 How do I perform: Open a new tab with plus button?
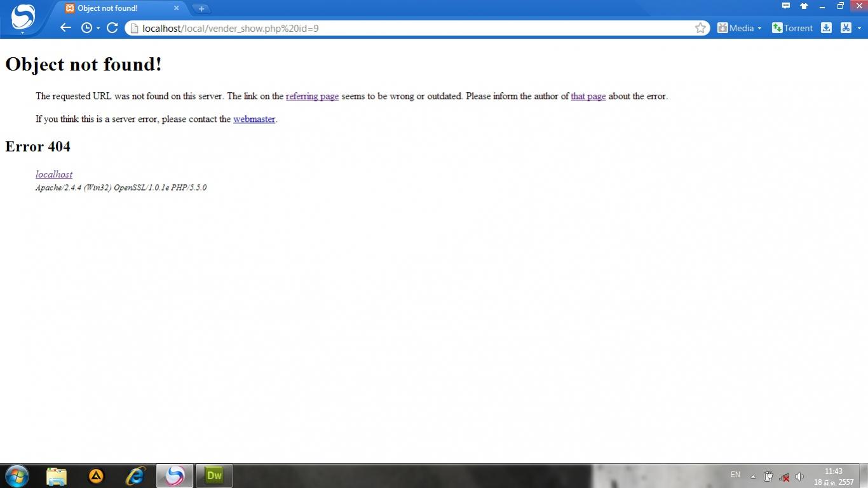(201, 9)
